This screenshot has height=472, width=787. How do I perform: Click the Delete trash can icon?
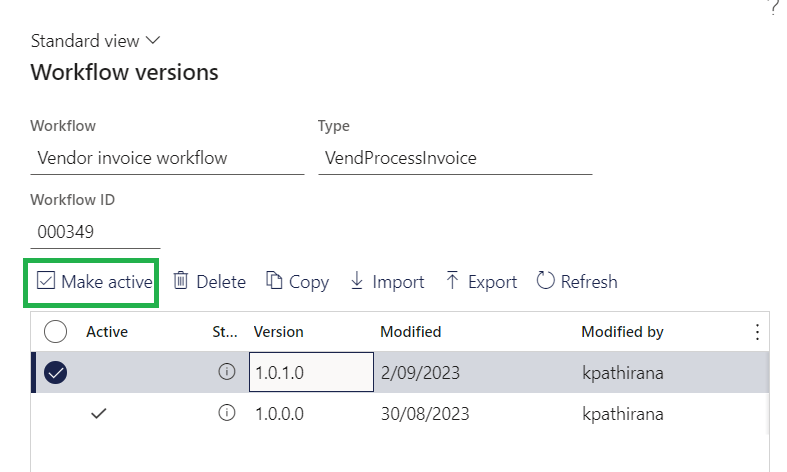click(x=181, y=281)
